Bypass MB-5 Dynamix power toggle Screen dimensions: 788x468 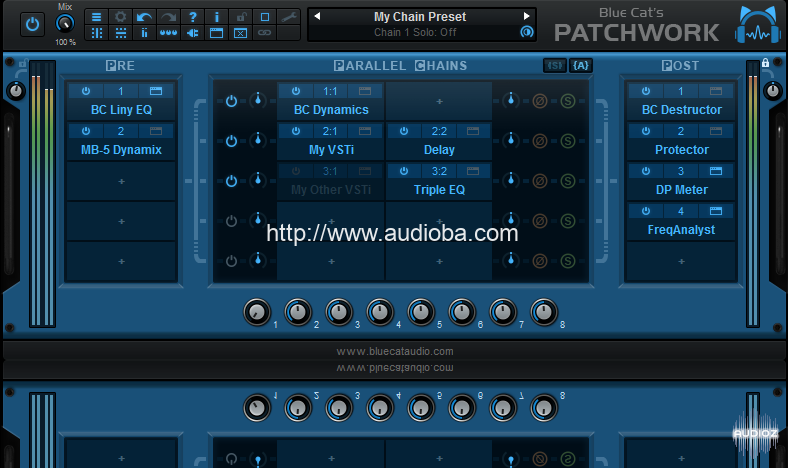click(86, 131)
